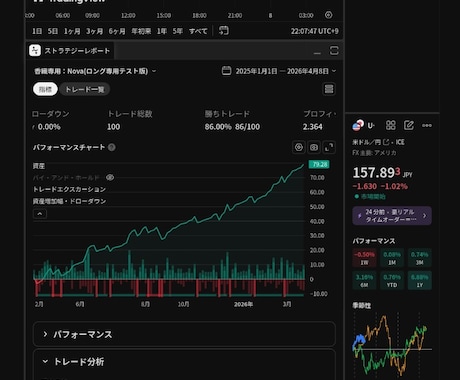Click the time axis settings target icon
The height and width of the screenshot is (380, 460).
328,15
